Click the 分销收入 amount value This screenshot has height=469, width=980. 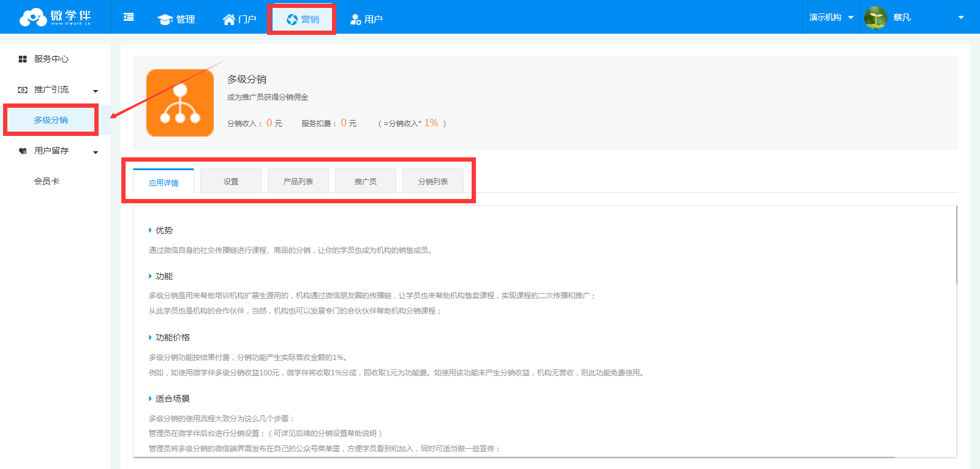click(x=269, y=122)
